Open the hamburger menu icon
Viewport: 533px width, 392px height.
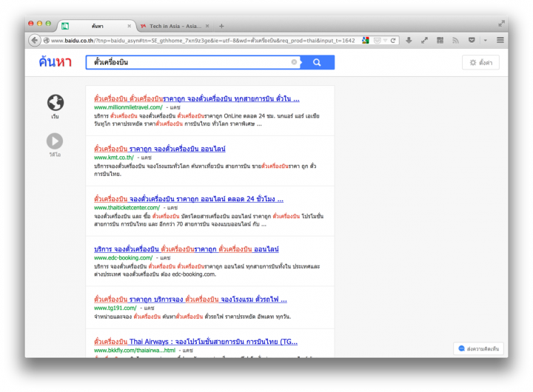(500, 41)
